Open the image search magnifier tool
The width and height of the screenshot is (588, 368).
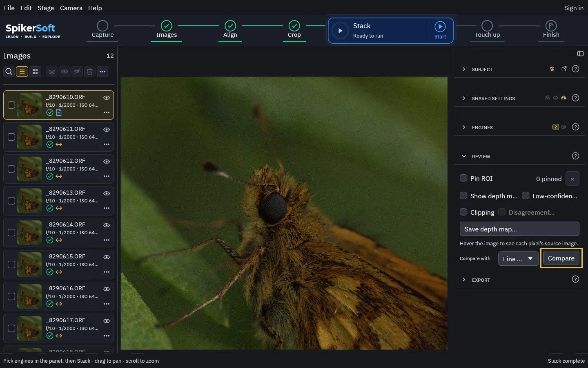(x=9, y=72)
